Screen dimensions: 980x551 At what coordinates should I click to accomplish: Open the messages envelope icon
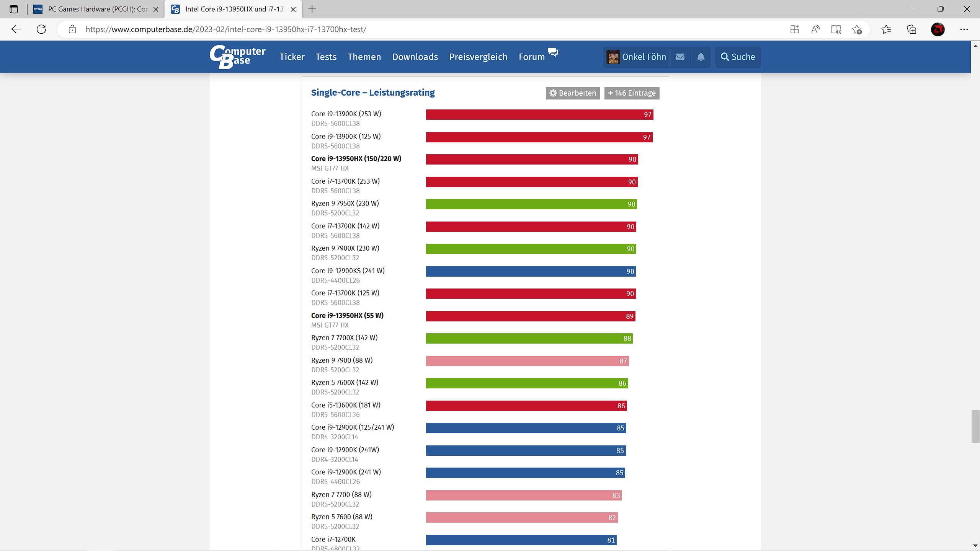[x=680, y=57]
